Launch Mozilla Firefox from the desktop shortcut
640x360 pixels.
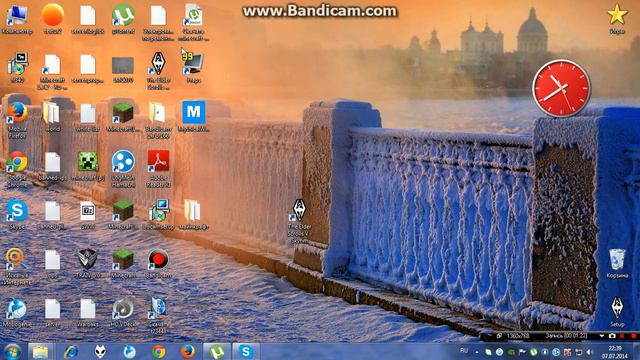17,118
